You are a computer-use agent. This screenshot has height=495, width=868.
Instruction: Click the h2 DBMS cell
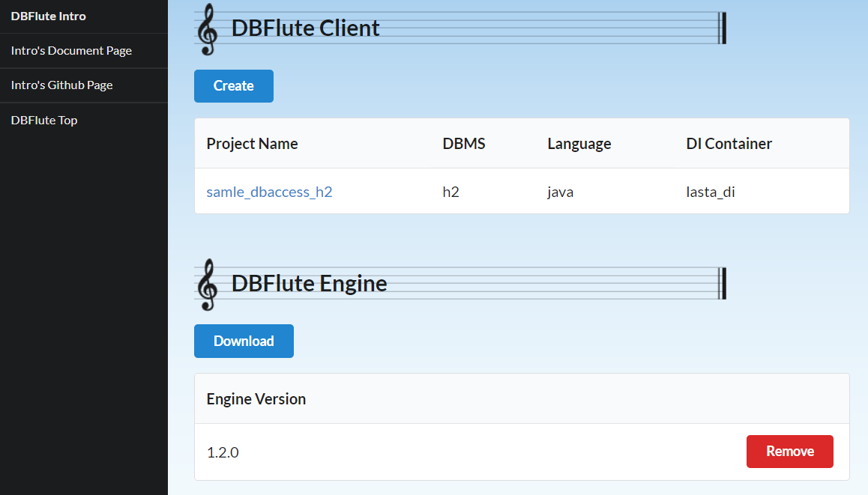450,192
